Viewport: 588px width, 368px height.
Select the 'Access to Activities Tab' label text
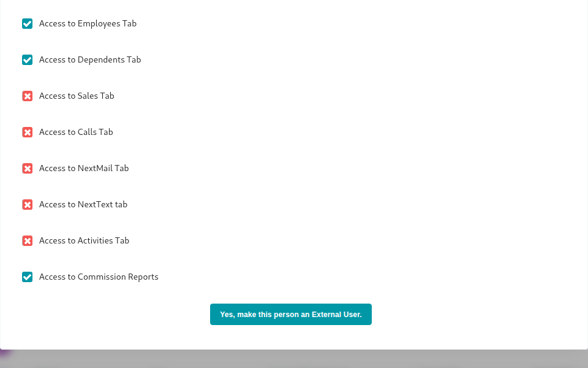click(x=84, y=240)
